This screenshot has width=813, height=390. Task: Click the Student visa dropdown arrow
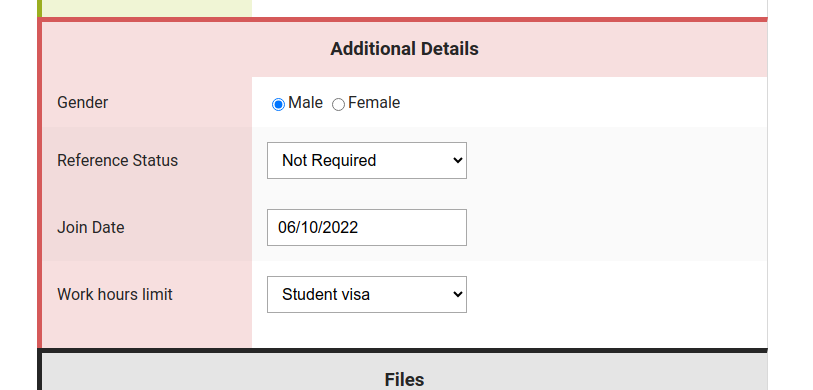457,295
